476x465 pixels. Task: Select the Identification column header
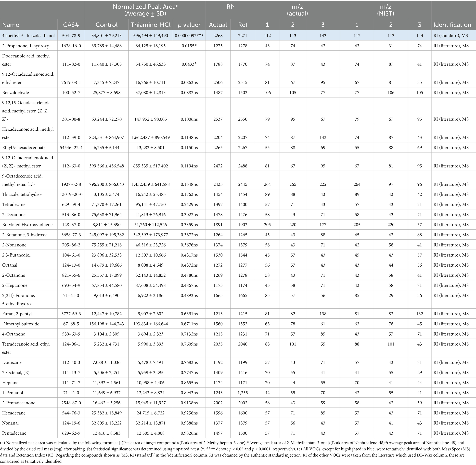point(452,25)
